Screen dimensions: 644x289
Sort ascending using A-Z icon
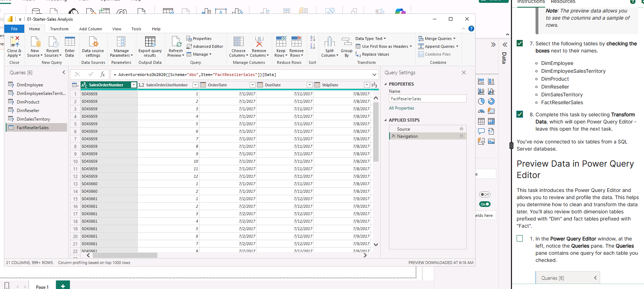313,39
